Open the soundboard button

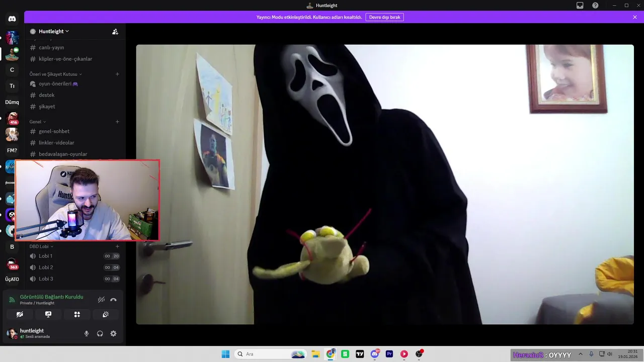[106, 314]
